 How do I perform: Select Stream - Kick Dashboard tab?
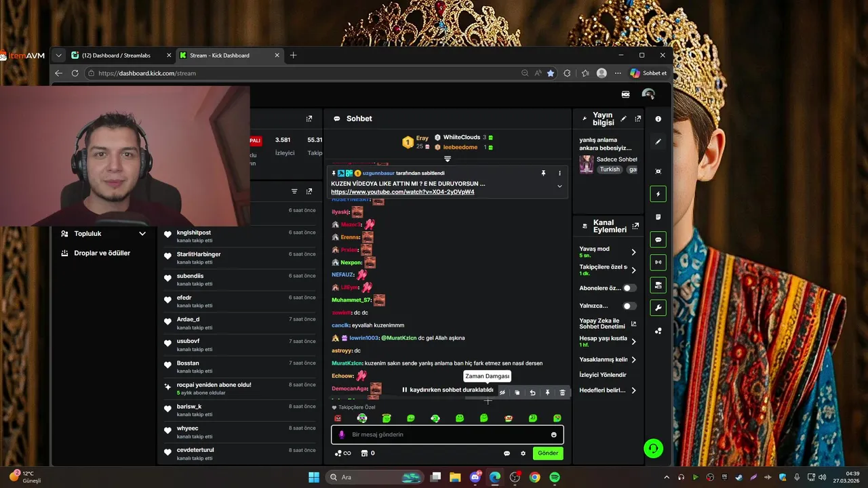point(230,56)
